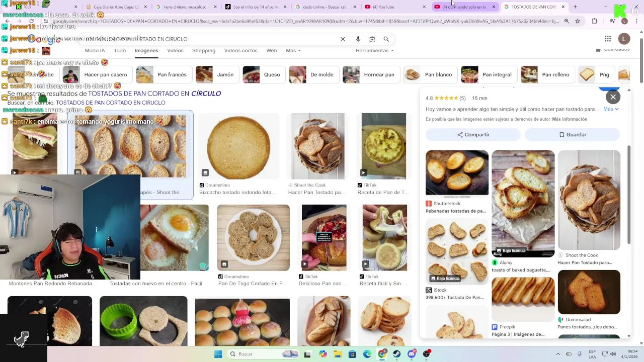Click the zoom magnifier in address bar

(x=567, y=21)
